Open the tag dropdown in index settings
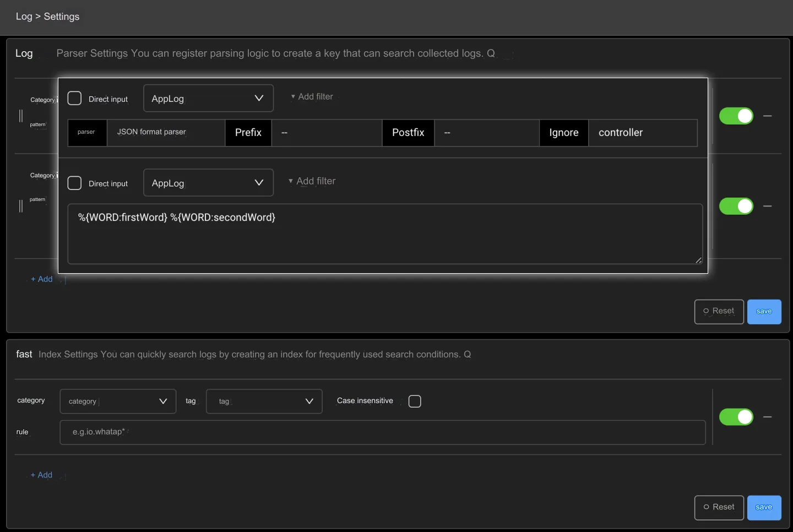 click(x=264, y=401)
